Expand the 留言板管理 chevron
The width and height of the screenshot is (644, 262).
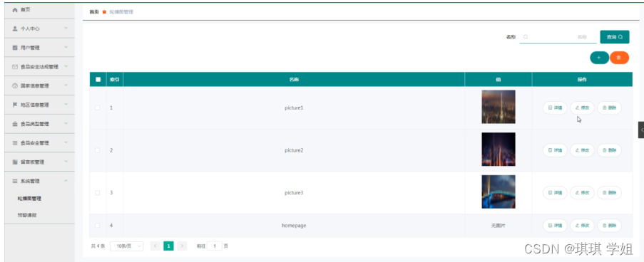[66, 162]
